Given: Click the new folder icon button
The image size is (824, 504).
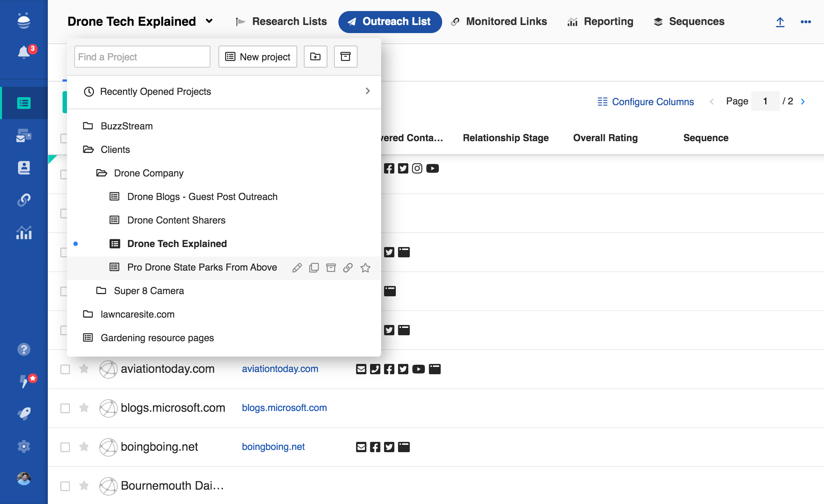Looking at the screenshot, I should point(315,57).
